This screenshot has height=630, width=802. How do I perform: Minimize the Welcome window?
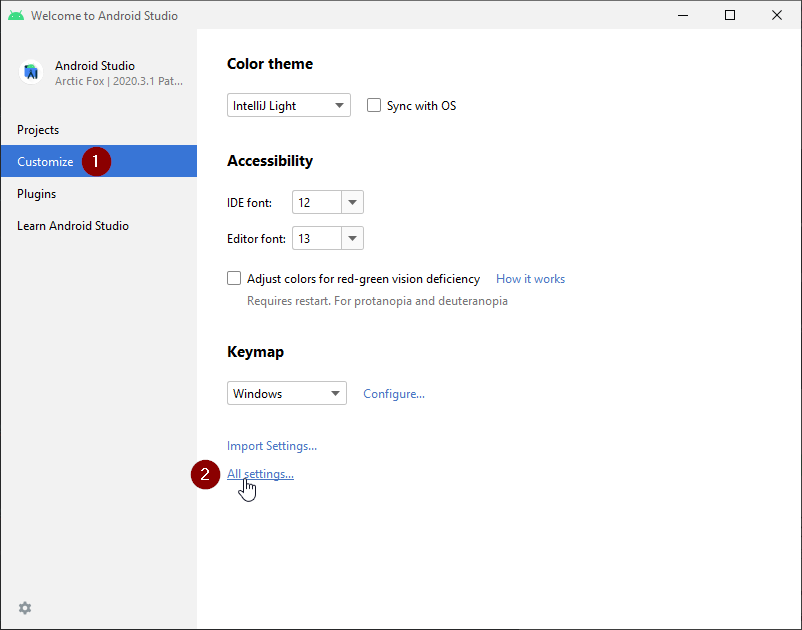tap(683, 15)
